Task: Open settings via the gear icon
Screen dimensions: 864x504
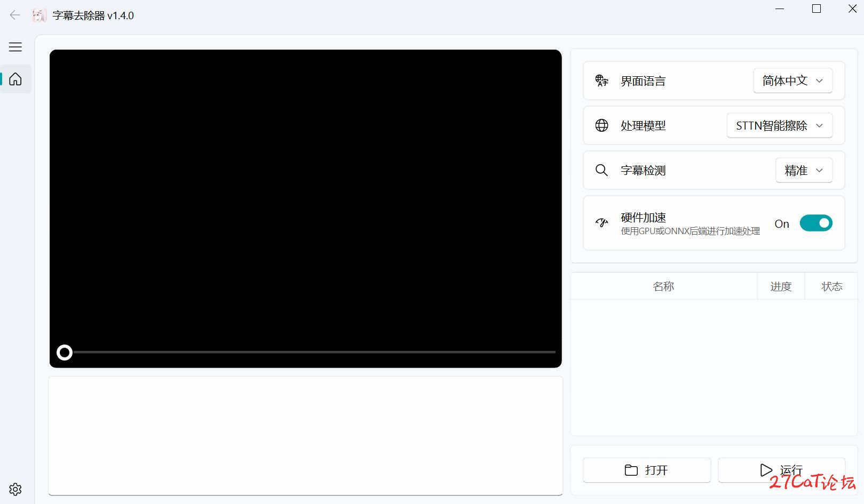Action: pos(15,489)
